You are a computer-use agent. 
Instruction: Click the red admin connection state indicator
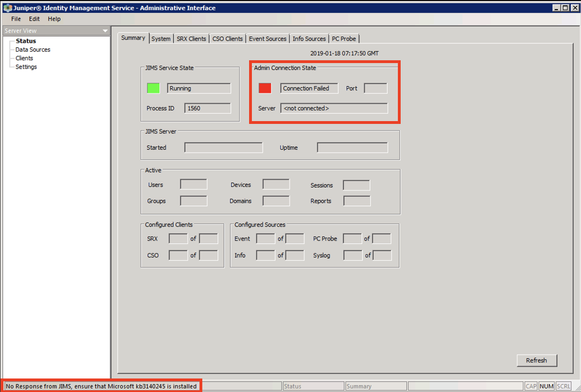265,88
